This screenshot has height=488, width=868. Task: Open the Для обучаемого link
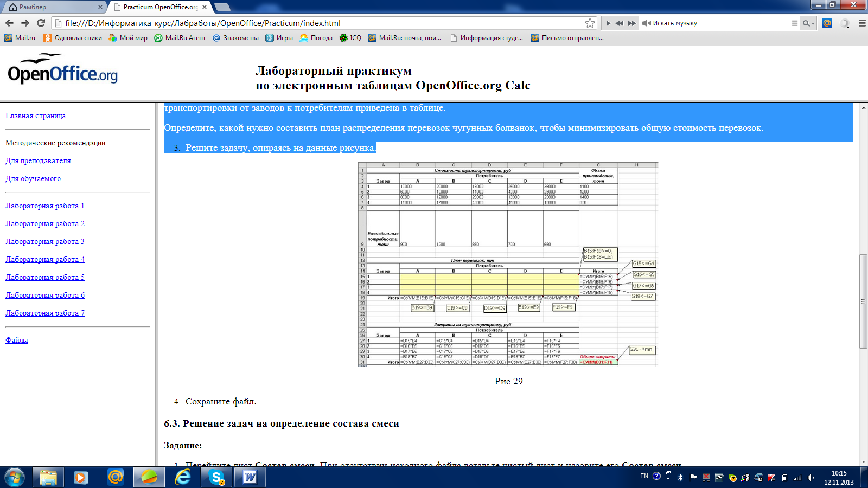[33, 178]
